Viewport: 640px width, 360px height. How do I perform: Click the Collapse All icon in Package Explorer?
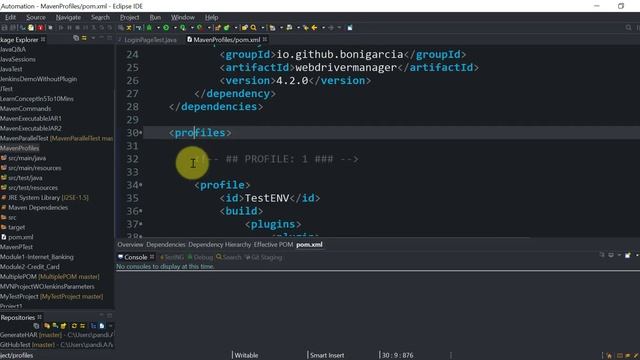(76, 38)
